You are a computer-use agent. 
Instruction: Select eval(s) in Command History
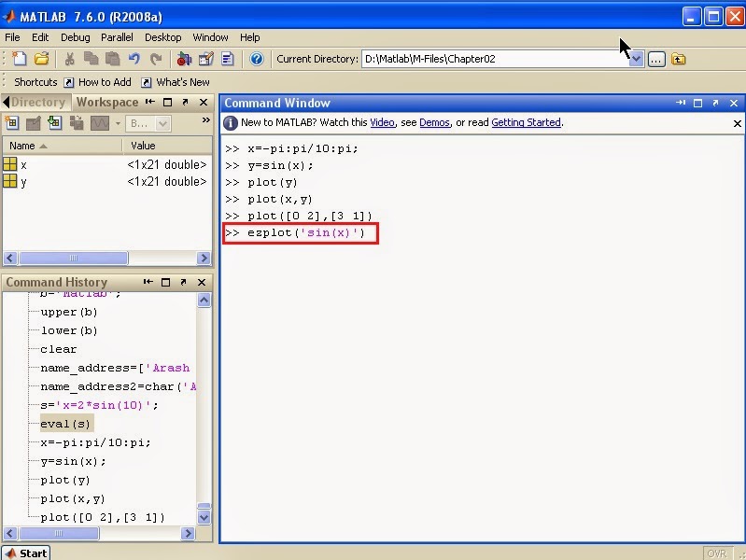(x=65, y=424)
